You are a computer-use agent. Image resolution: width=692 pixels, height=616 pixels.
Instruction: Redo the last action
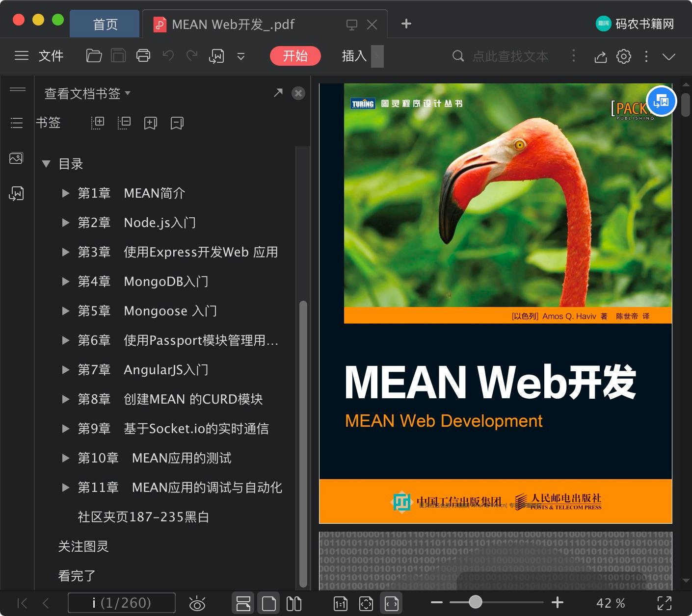click(192, 56)
